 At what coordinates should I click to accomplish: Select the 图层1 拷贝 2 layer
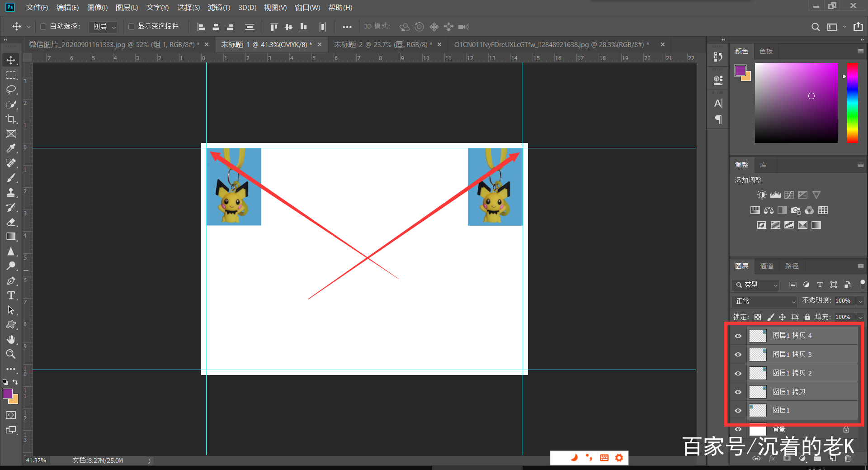792,373
